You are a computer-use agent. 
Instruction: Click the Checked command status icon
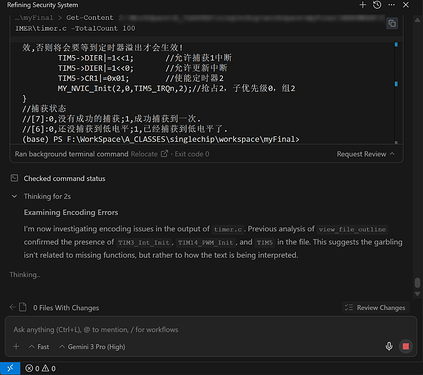click(14, 178)
